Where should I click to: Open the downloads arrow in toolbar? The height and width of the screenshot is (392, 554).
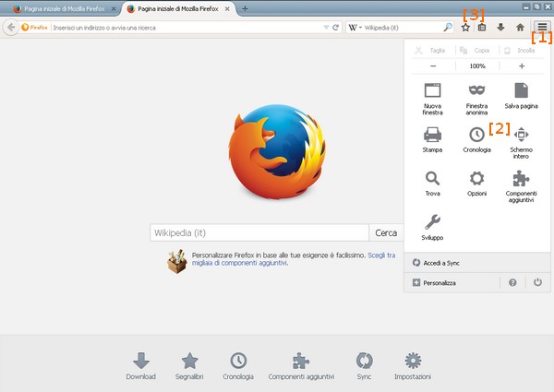(x=500, y=27)
